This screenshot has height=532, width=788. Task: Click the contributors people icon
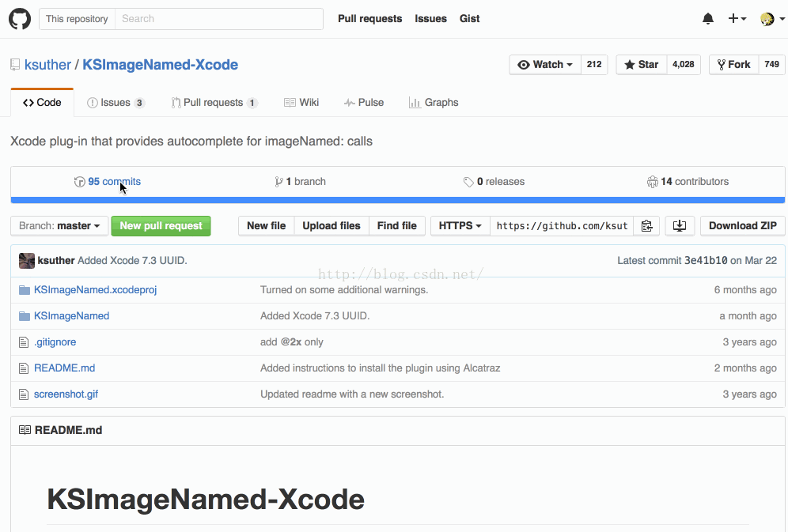coord(652,182)
